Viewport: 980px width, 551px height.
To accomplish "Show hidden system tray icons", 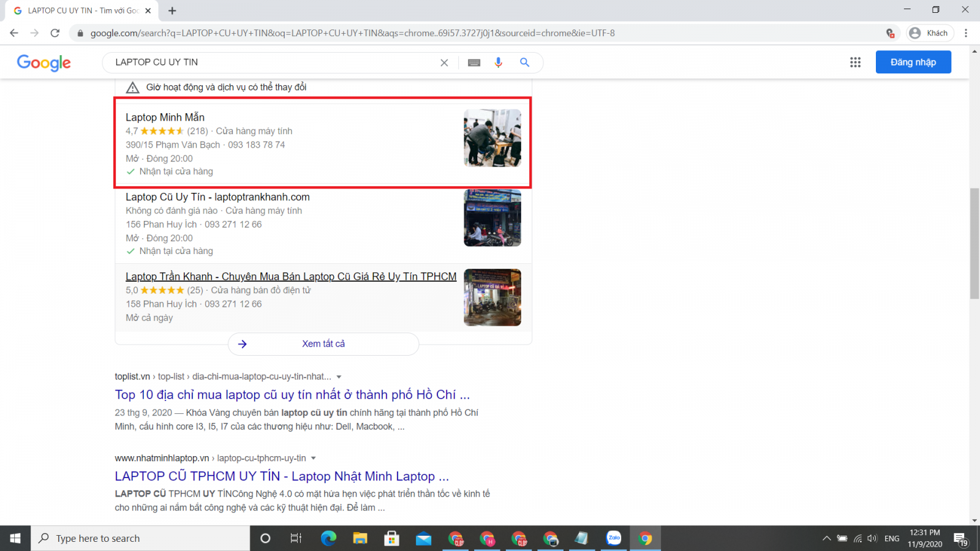I will coord(826,538).
